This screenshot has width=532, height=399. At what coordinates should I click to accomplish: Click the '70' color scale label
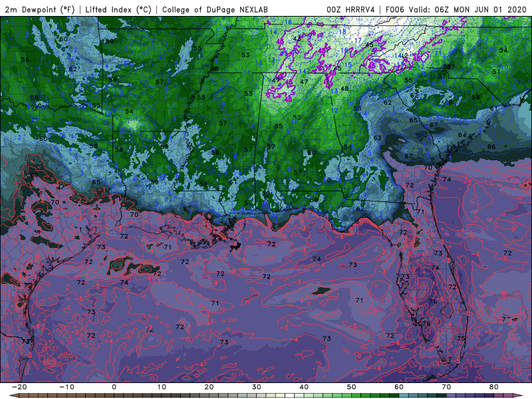click(446, 387)
